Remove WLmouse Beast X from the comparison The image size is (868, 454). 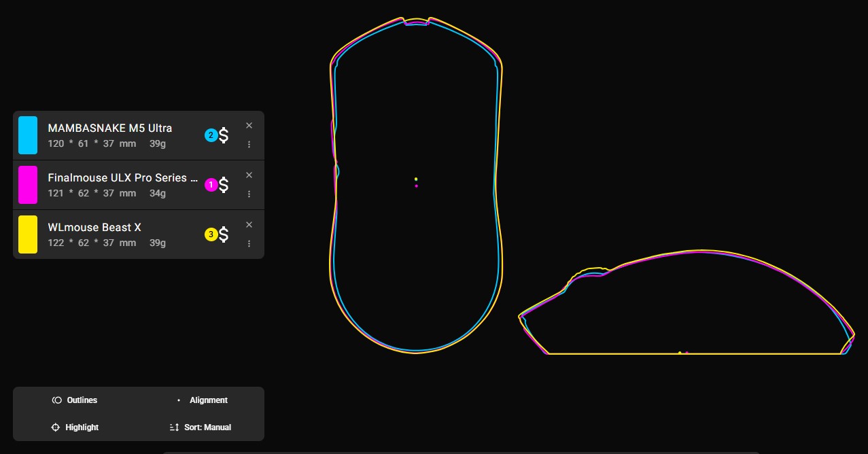tap(249, 224)
